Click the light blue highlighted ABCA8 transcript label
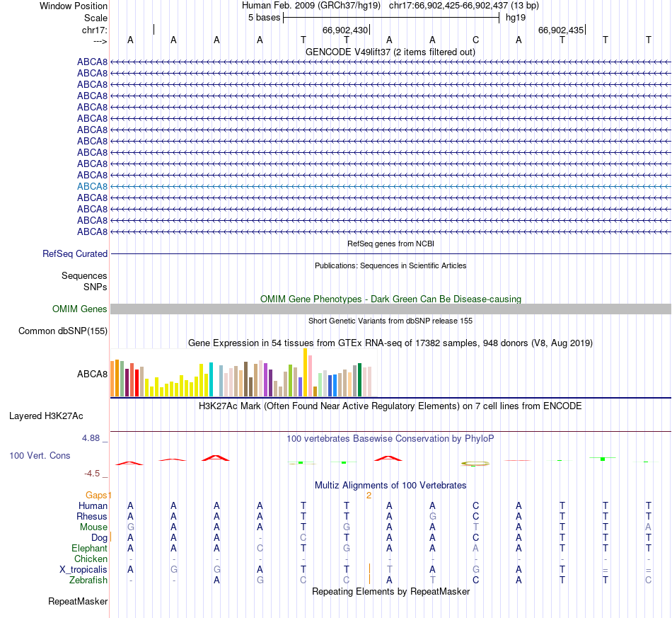This screenshot has height=618, width=672. point(92,187)
